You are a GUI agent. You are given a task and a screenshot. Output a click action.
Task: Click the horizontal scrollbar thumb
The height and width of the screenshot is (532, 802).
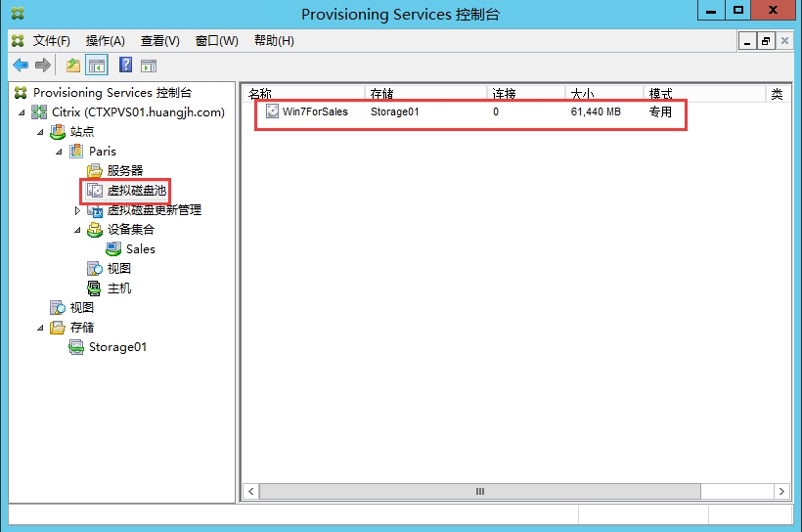[480, 491]
